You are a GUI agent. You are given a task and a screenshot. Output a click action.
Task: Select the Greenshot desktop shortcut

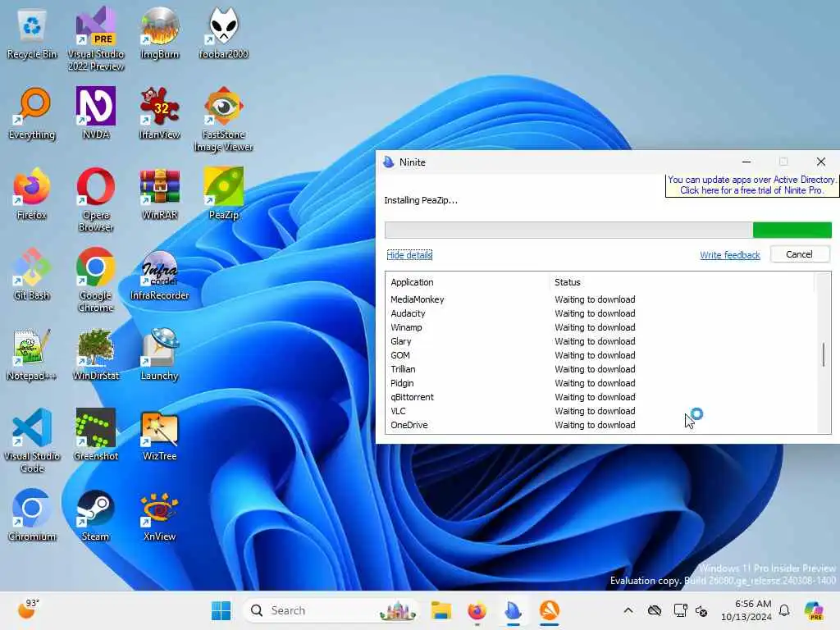[x=96, y=435]
